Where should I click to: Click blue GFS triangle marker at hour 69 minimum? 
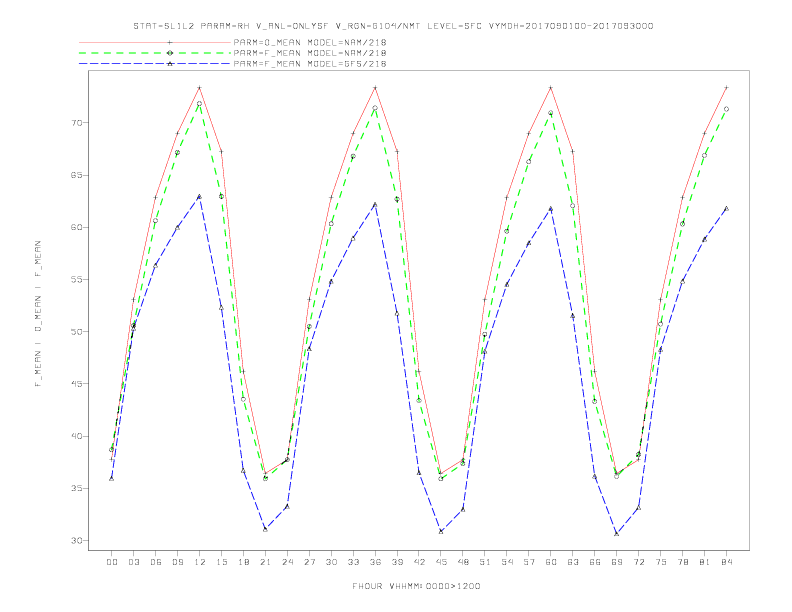617,534
